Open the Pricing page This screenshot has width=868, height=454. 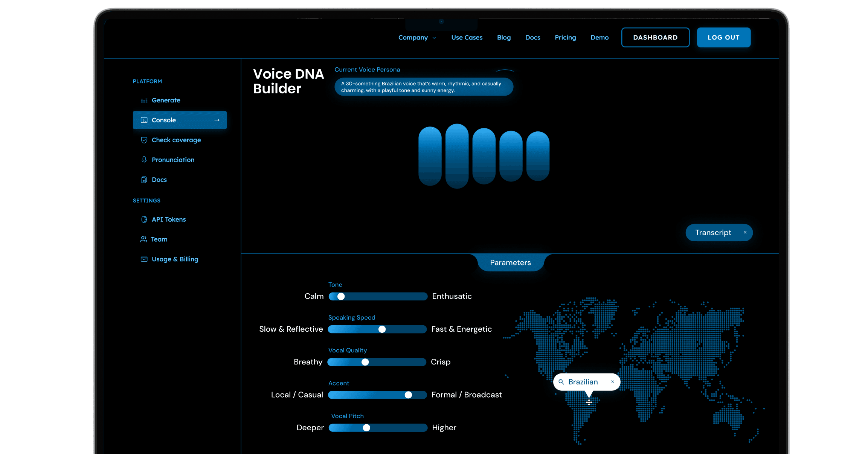pyautogui.click(x=565, y=38)
